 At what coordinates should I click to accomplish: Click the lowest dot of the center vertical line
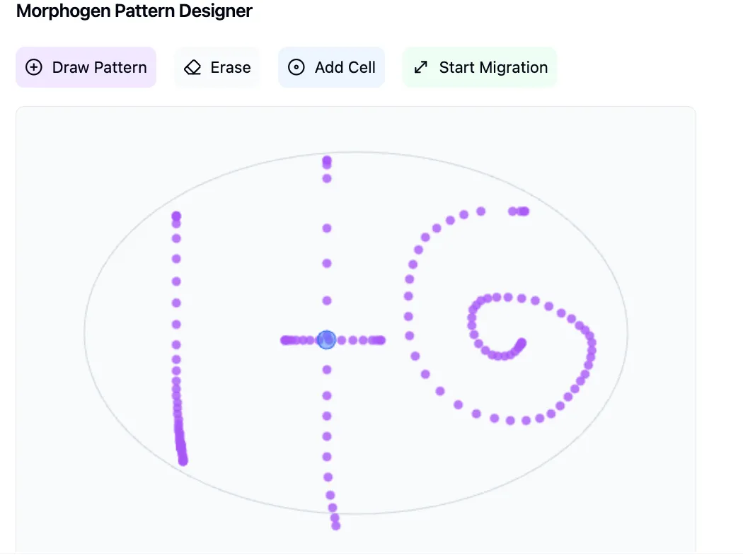coord(336,525)
